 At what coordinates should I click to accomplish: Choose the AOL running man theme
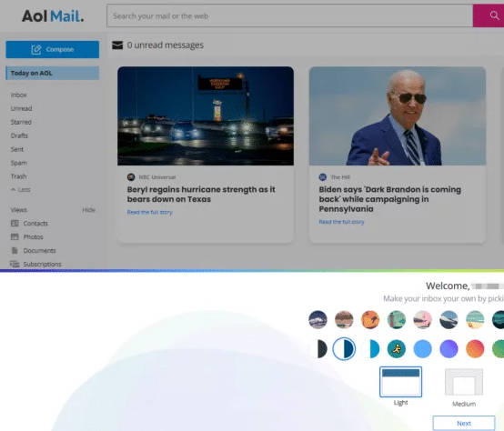tap(397, 349)
